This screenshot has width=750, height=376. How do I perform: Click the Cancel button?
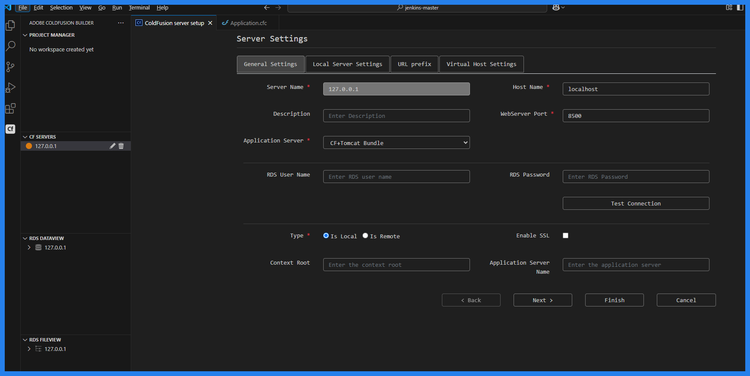point(686,300)
